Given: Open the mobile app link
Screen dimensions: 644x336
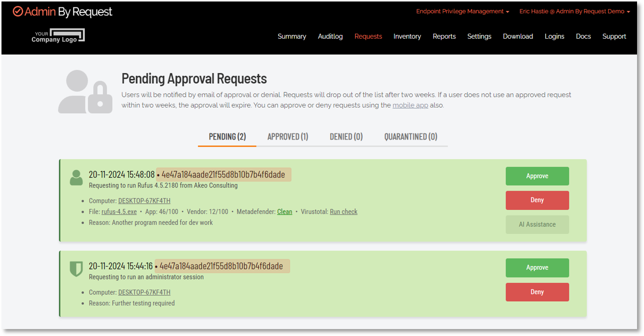Looking at the screenshot, I should pyautogui.click(x=410, y=105).
